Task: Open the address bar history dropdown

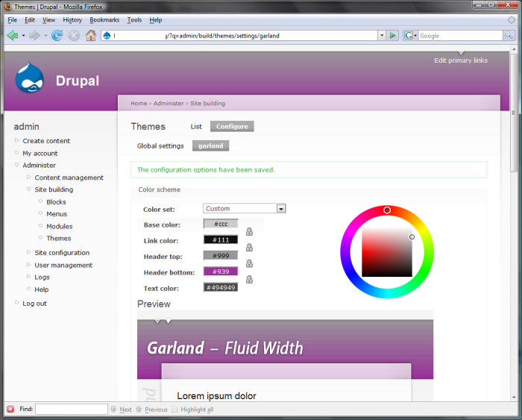Action: [382, 35]
